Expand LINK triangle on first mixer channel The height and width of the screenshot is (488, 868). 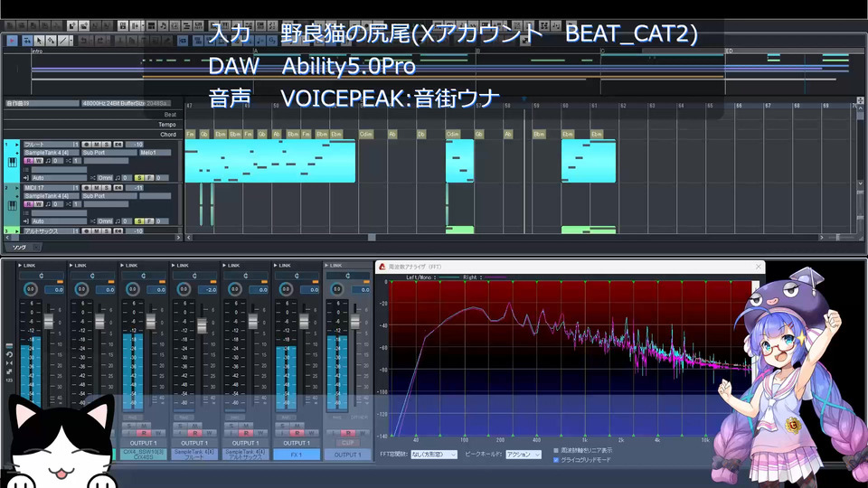coord(21,266)
